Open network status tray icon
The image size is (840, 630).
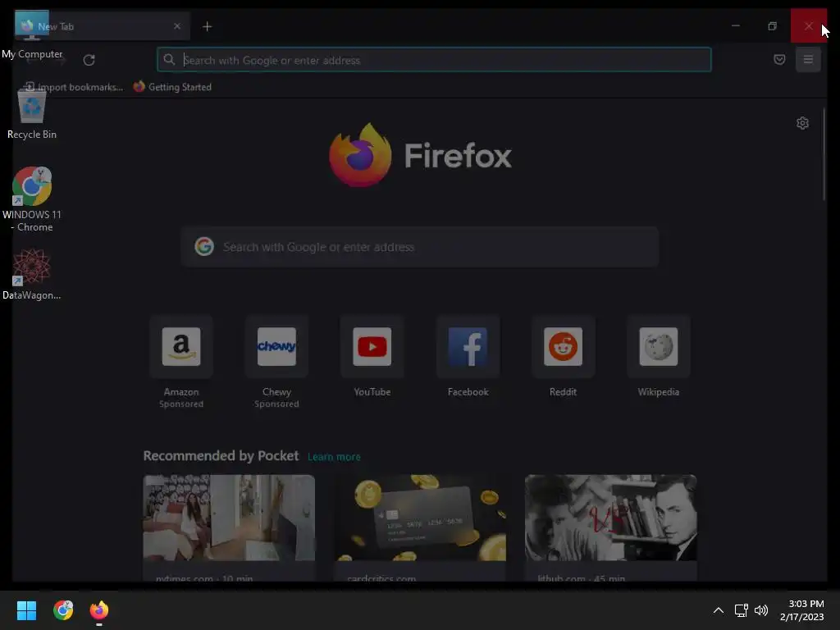(x=741, y=610)
